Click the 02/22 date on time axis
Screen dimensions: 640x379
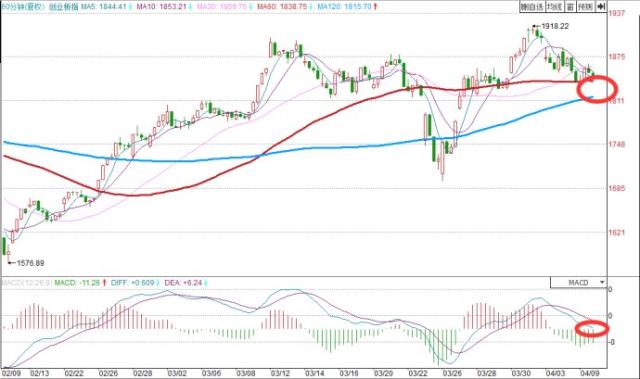74,373
